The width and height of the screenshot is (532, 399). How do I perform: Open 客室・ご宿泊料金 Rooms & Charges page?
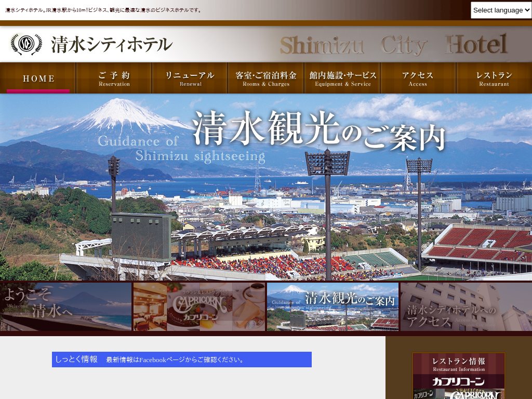pos(266,78)
